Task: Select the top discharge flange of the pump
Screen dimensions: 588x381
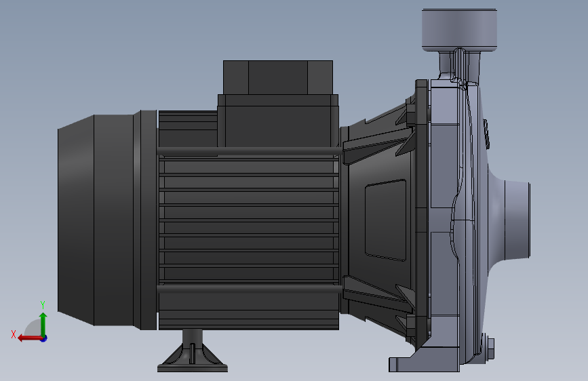Action: 459,30
